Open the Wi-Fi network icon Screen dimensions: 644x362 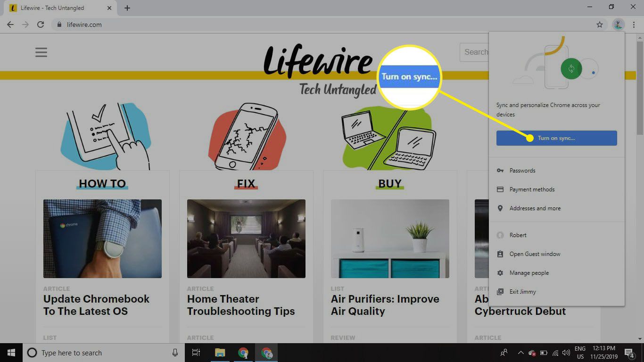(555, 353)
